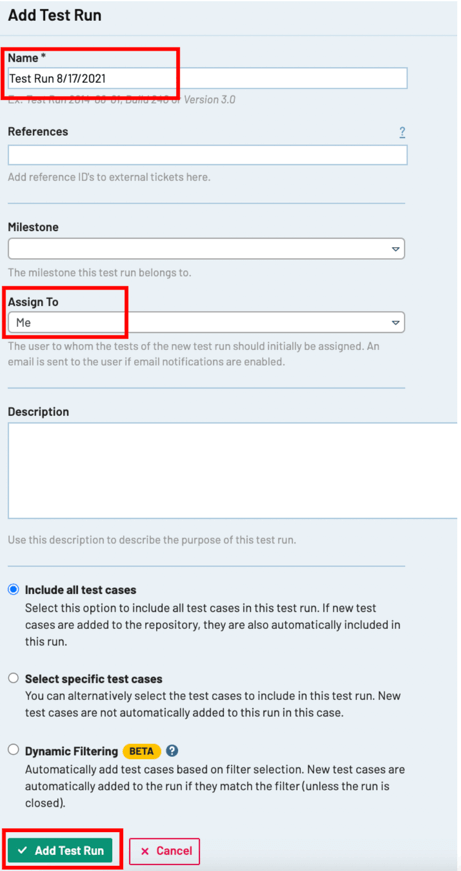
Task: Choose the Select specific test cases option
Action: [14, 679]
